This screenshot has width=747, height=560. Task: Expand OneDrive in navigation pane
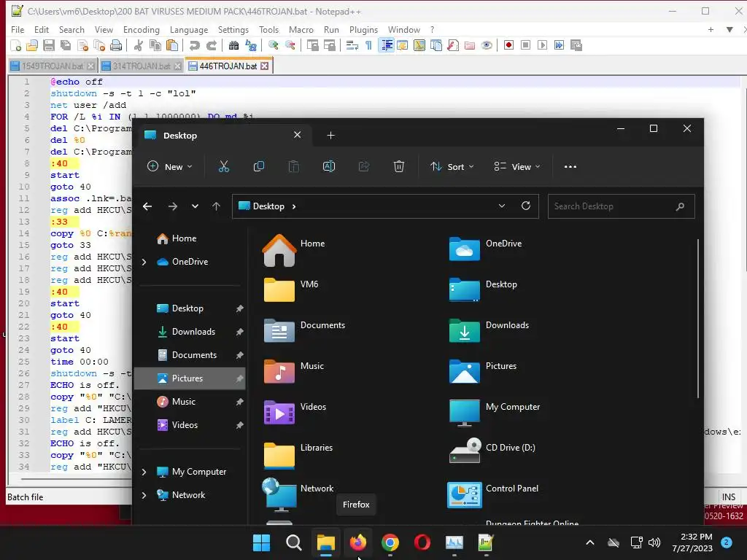(x=144, y=262)
